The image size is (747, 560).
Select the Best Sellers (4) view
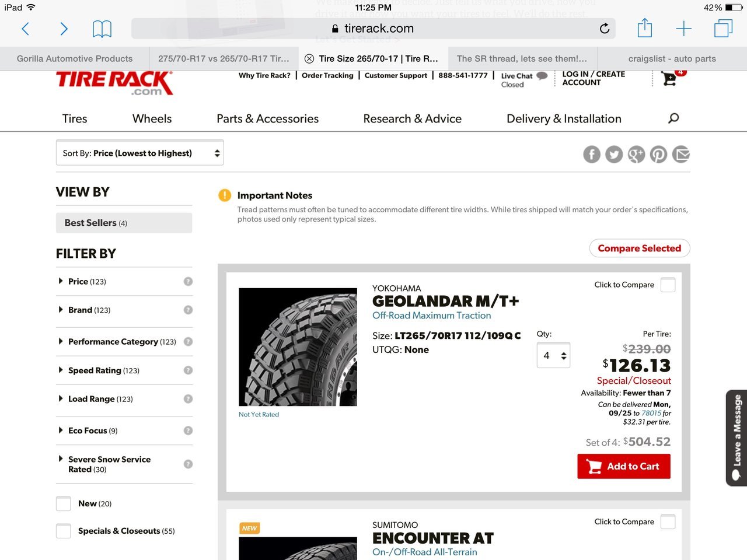pos(124,223)
